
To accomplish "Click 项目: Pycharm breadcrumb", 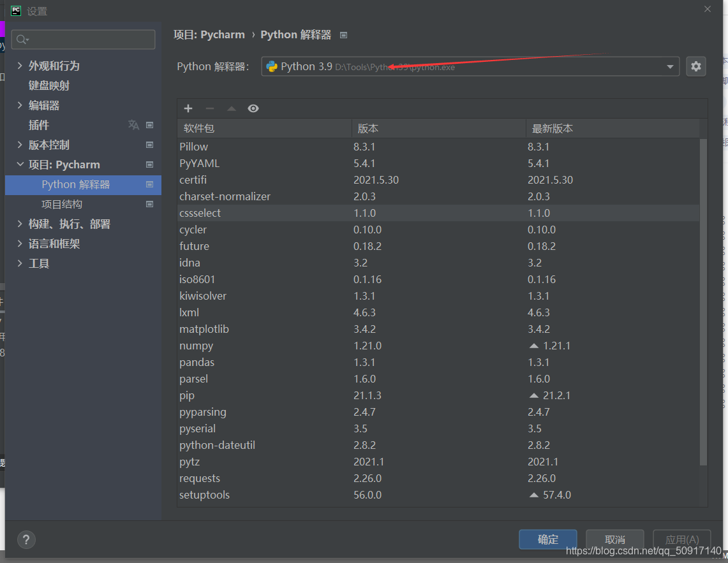I will pyautogui.click(x=209, y=35).
